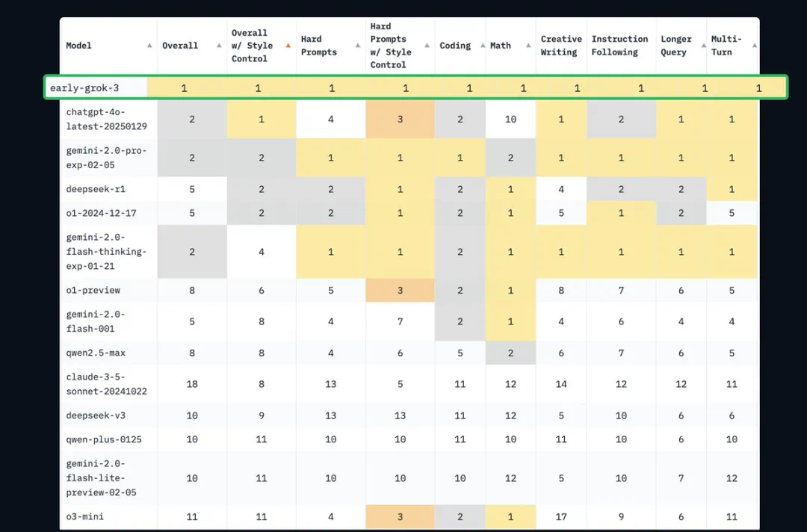Viewport: 807px width, 532px height.
Task: Select the early-grok-3 model name
Action: tap(84, 88)
